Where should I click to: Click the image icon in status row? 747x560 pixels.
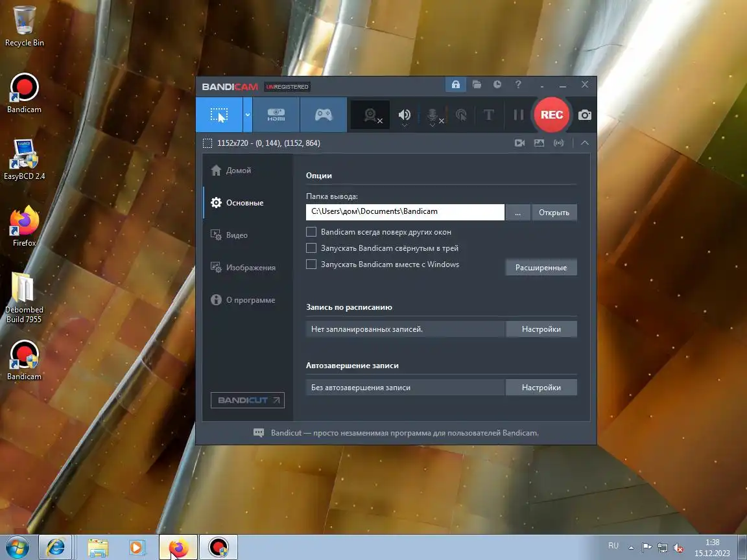point(539,143)
